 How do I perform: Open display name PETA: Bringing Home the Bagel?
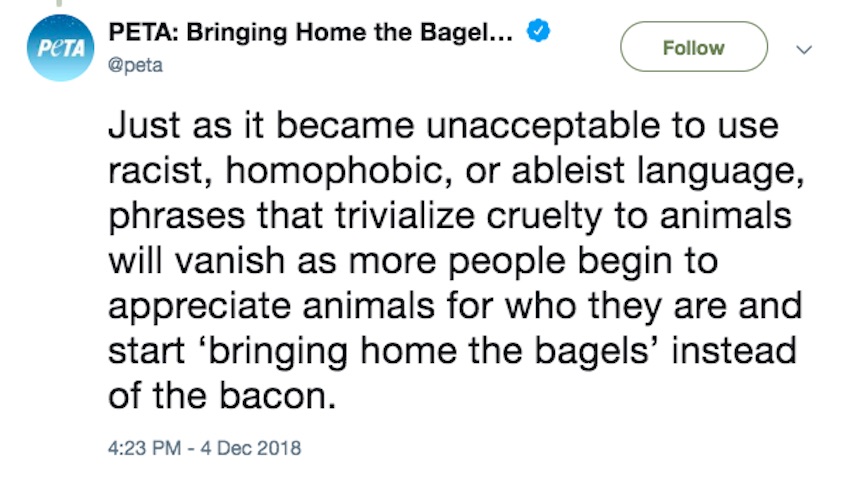tap(311, 33)
